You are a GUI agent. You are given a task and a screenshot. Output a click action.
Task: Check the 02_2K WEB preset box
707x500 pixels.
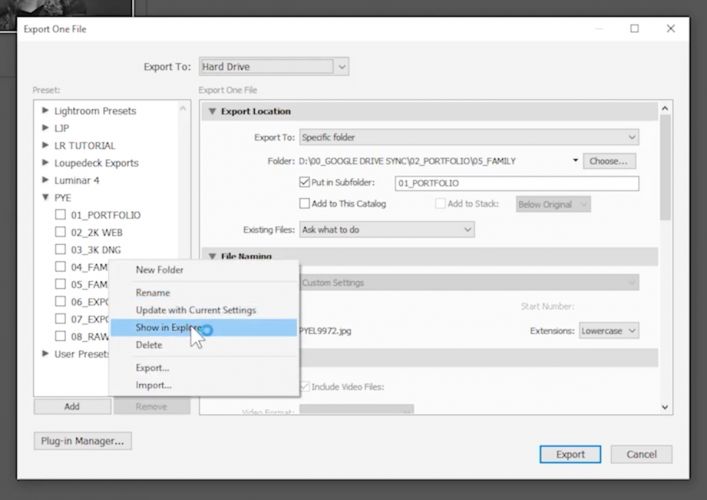pos(60,232)
